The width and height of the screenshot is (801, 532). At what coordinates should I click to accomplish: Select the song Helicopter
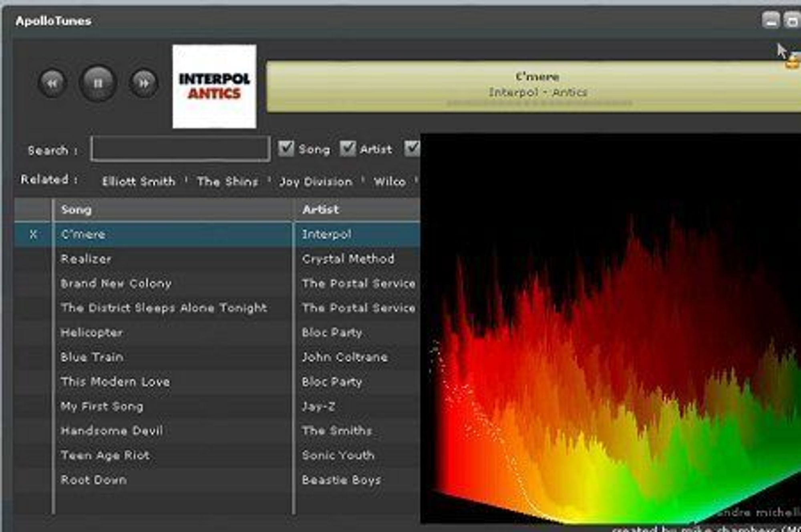92,333
